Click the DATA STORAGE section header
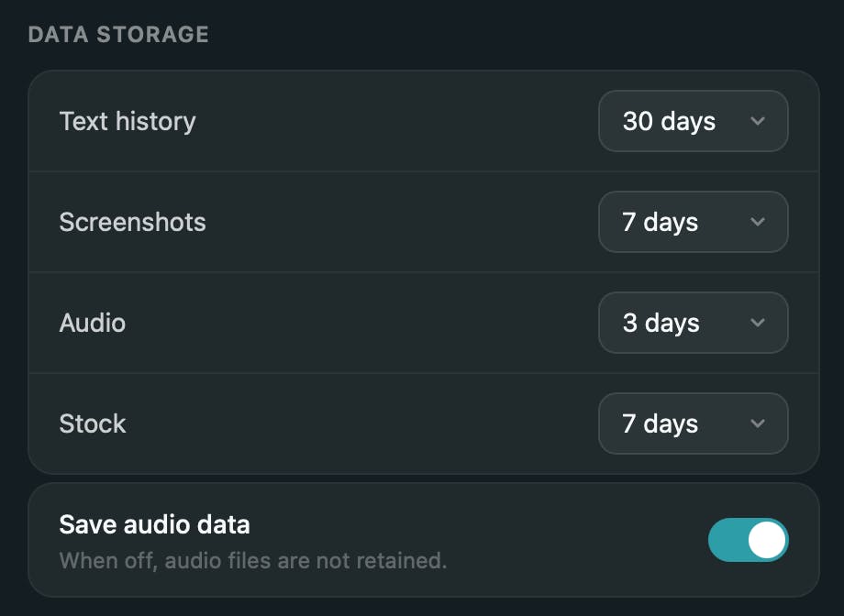This screenshot has height=616, width=844. pos(118,35)
